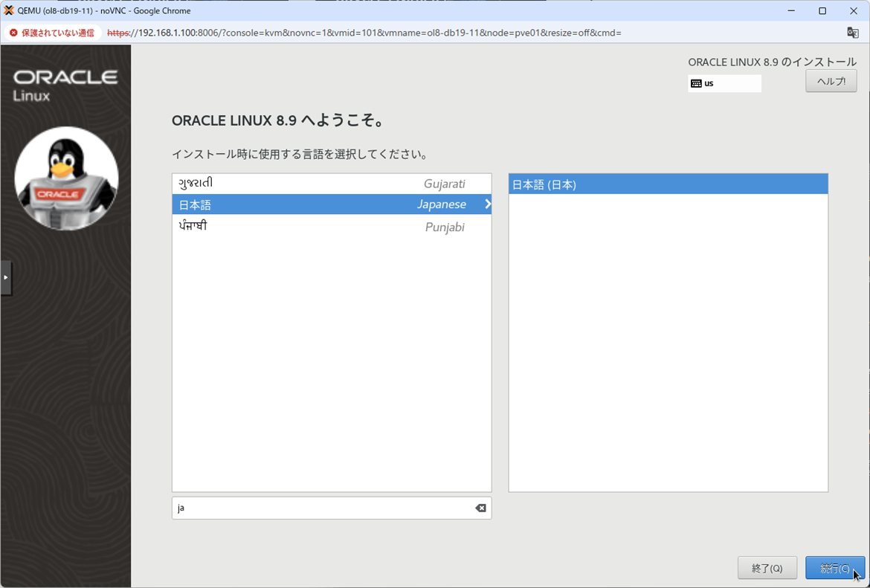Choose 日本語 (日本) locale entry
This screenshot has width=870, height=588.
(x=668, y=184)
